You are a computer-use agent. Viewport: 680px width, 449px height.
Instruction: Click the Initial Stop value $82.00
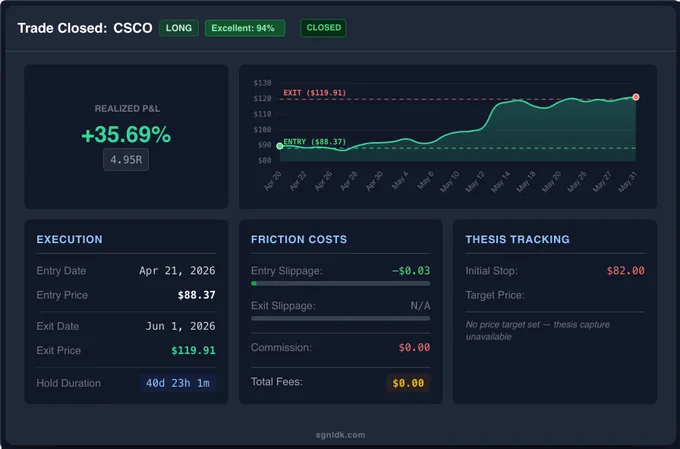[x=626, y=271]
